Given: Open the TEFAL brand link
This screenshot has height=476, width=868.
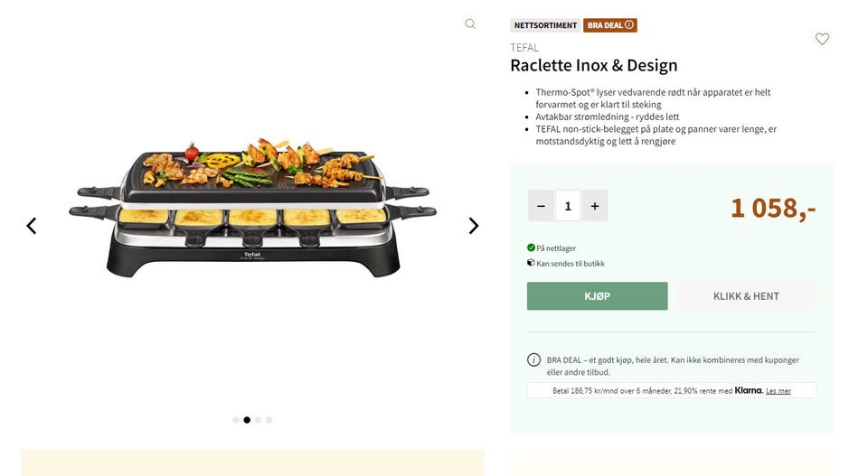Looking at the screenshot, I should pos(524,48).
